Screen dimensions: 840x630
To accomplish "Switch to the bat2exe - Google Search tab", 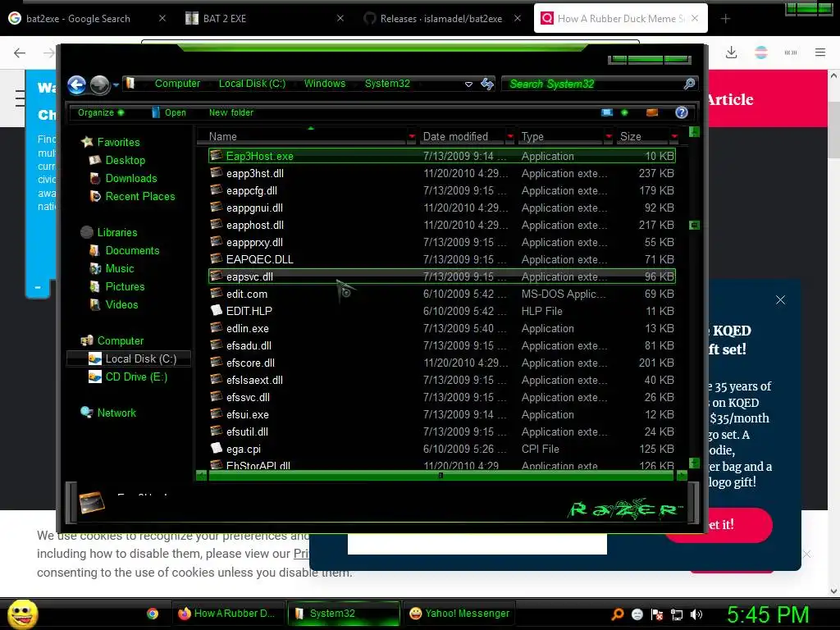I will 78,19.
